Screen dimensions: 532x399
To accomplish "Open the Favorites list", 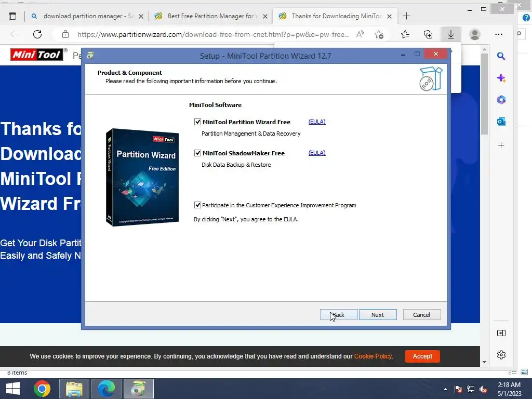I will (405, 34).
